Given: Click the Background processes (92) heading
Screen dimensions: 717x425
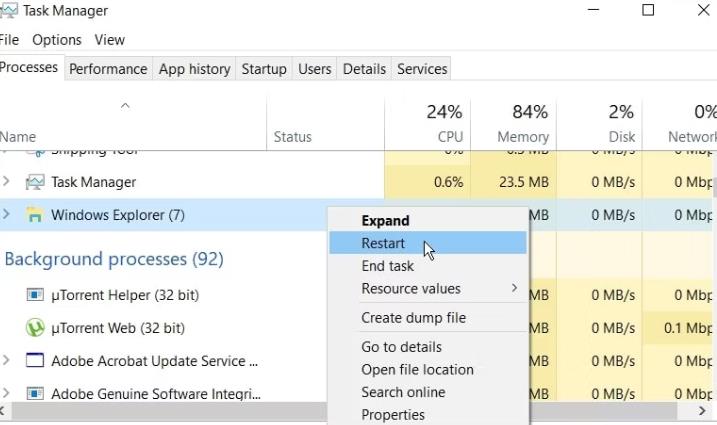Looking at the screenshot, I should tap(114, 259).
